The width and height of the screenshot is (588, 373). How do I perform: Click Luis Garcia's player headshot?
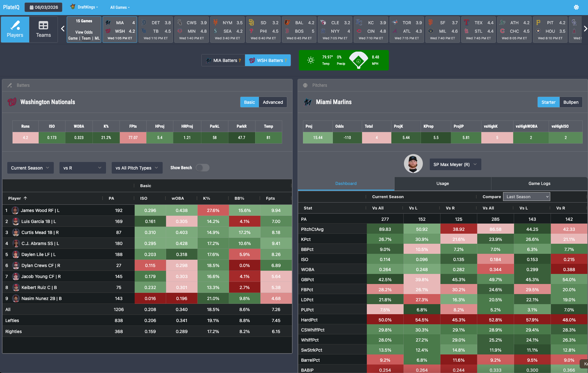[x=16, y=221]
